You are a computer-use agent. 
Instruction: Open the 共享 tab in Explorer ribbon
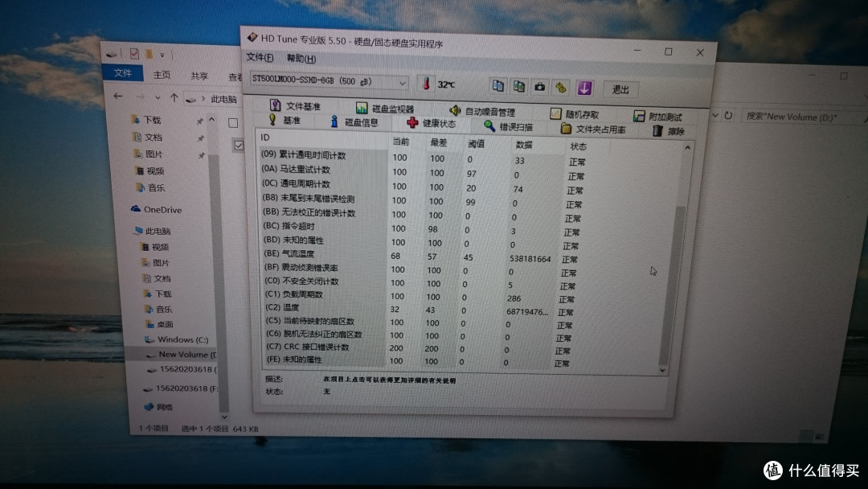point(199,76)
